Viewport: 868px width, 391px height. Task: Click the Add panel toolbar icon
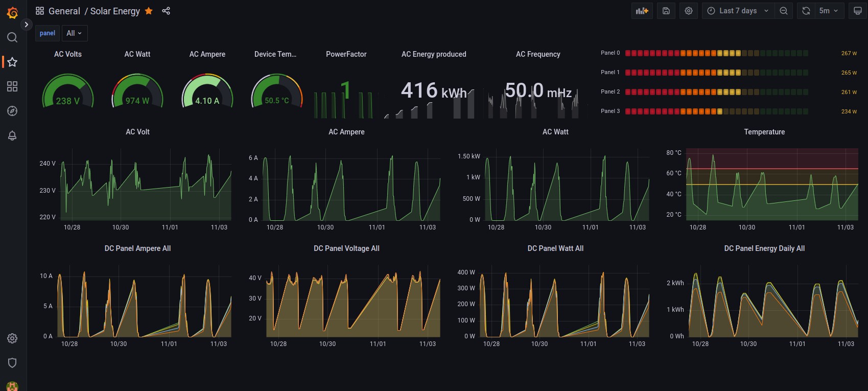[642, 11]
